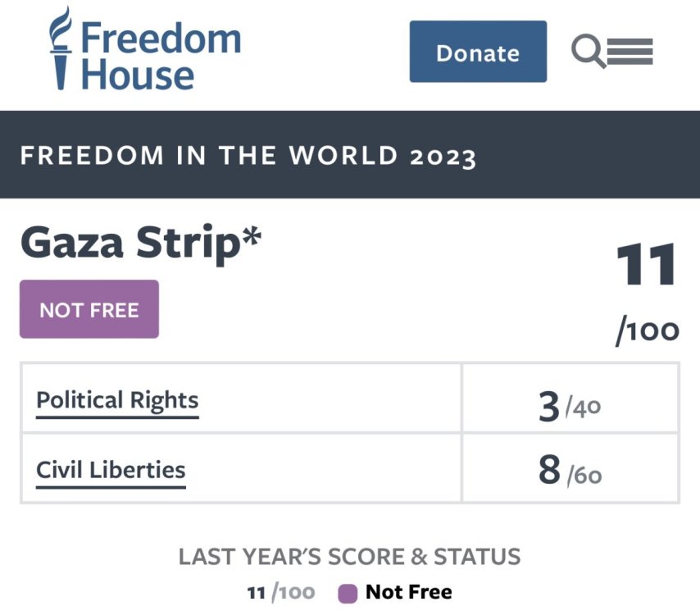Click the Not Free text beside purple dot
Image resolution: width=700 pixels, height=615 pixels.
pyautogui.click(x=408, y=592)
